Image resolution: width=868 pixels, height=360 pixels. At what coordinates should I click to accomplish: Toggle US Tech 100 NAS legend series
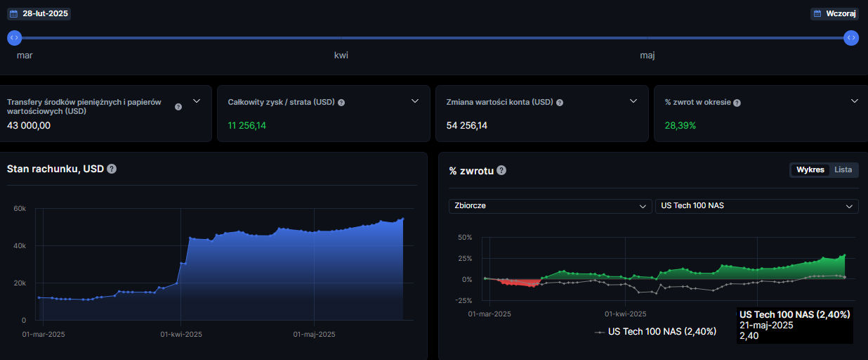(655, 331)
